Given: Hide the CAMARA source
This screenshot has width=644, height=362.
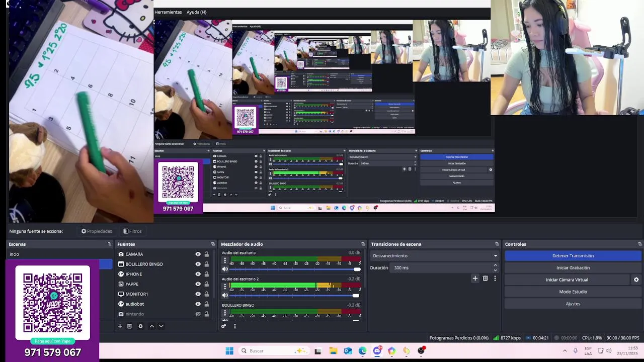Looking at the screenshot, I should click(x=198, y=254).
